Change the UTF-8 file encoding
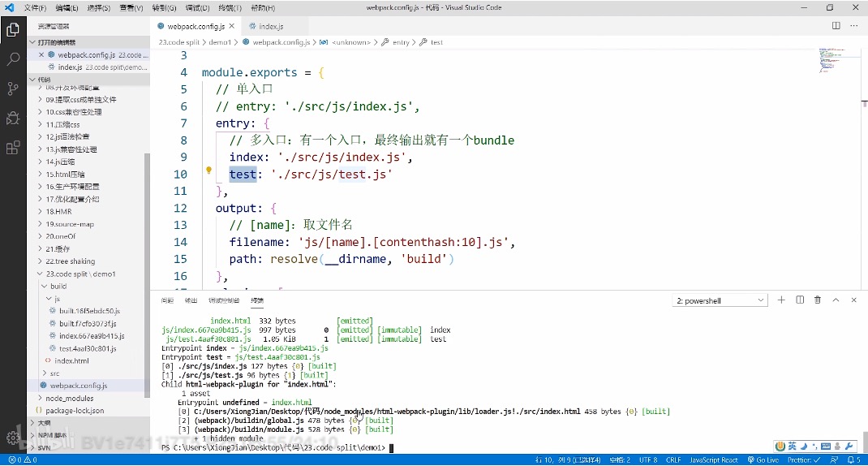Viewport: 868px width, 466px height. point(648,460)
